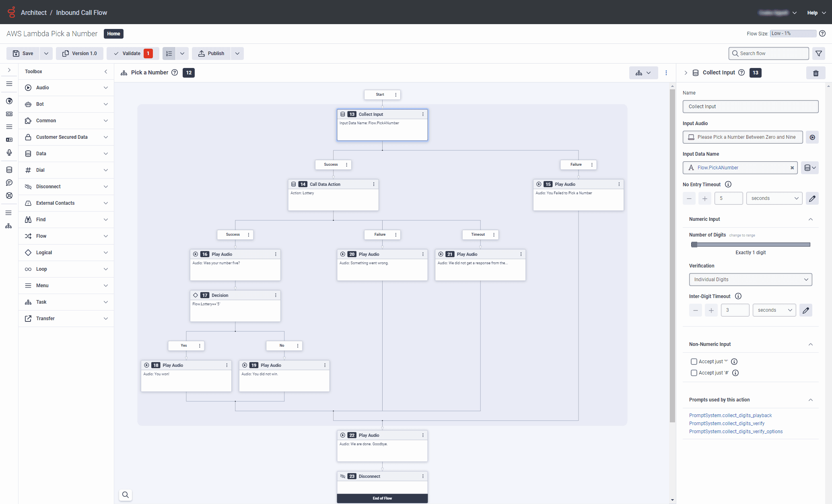This screenshot has height=504, width=832.
Task: Enable the Accept just '*' checkbox
Action: 694,361
